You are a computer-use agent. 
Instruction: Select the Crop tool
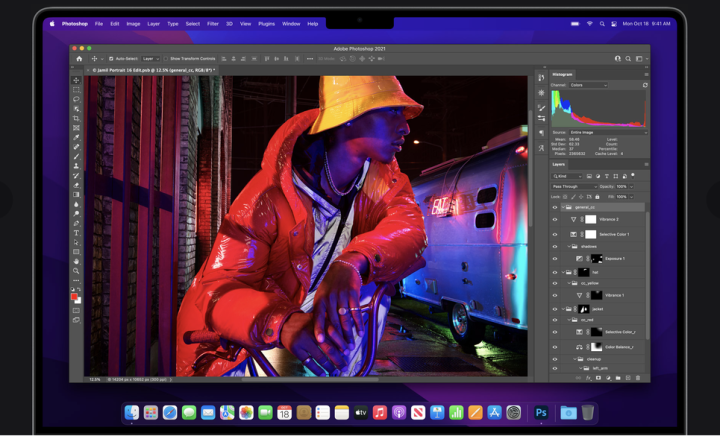click(76, 118)
